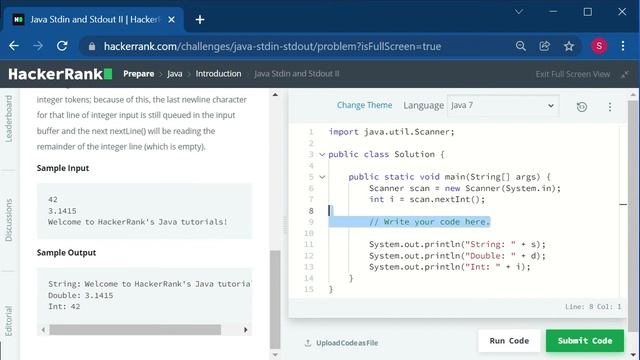Share this page via share icon
640x360 pixels.
544,46
